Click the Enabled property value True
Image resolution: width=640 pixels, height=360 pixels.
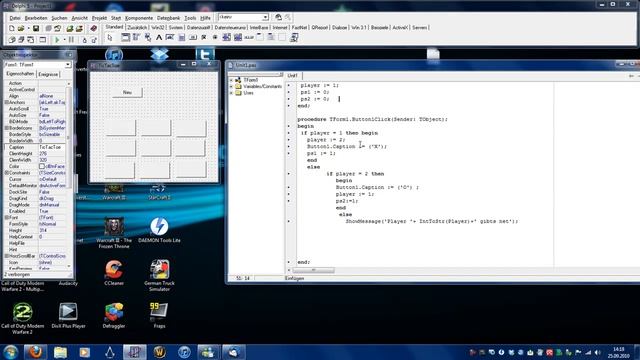pyautogui.click(x=52, y=211)
